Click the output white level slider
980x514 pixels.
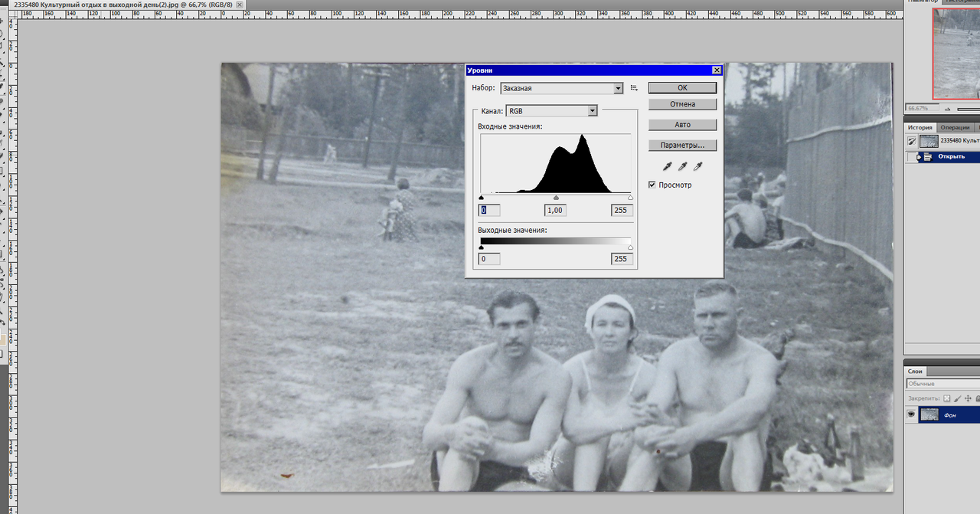click(630, 247)
